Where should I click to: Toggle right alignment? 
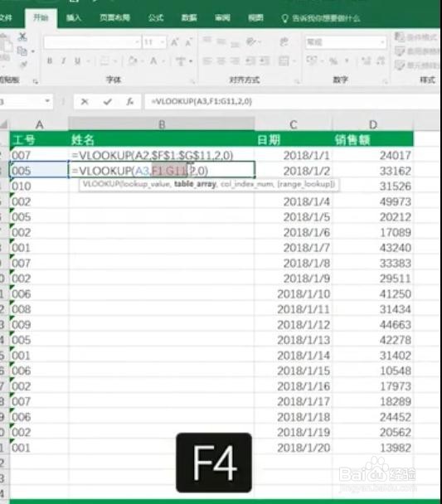(x=235, y=61)
